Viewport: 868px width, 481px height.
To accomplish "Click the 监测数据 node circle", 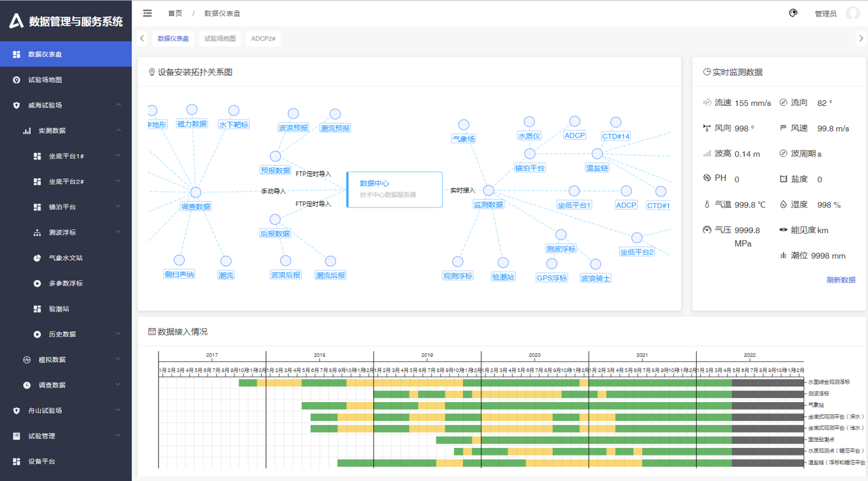I will (x=488, y=191).
